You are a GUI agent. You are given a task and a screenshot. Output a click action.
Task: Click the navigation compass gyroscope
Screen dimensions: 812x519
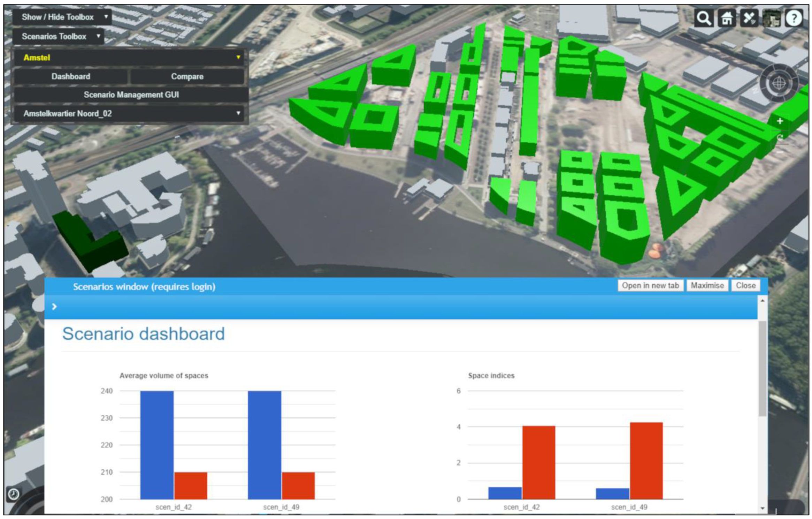click(x=779, y=83)
